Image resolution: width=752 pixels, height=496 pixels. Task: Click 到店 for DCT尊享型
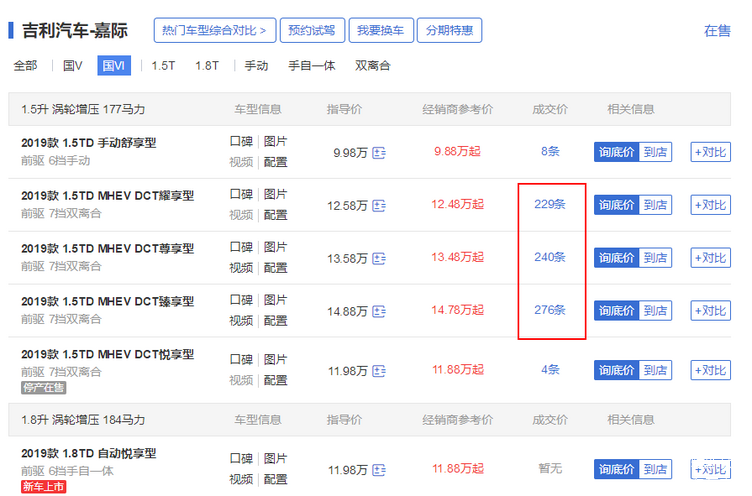655,258
